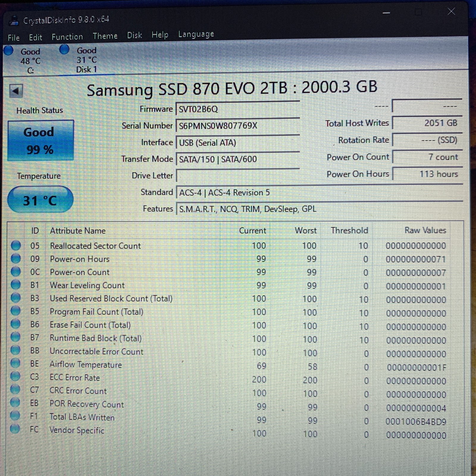476x476 pixels.
Task: Click the Rotation Rate value (SSD)
Action: [x=427, y=140]
